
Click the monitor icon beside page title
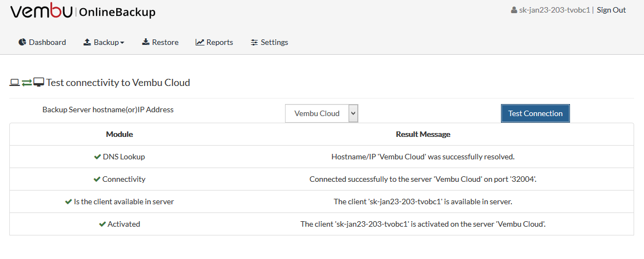(x=38, y=83)
